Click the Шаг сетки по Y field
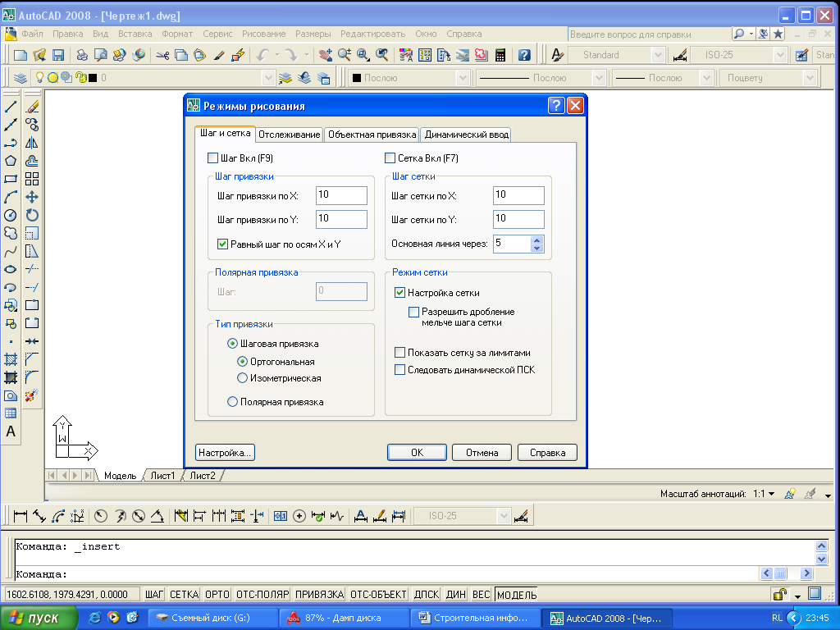This screenshot has width=840, height=630. [518, 219]
